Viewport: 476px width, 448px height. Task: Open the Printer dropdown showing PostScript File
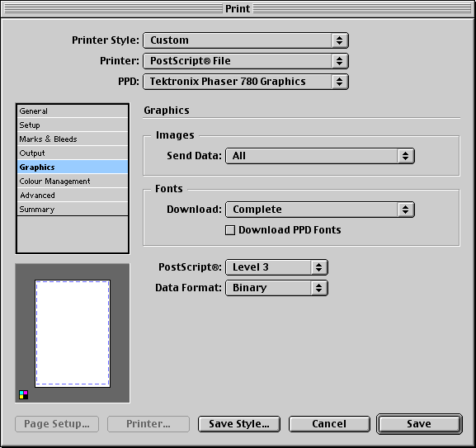click(246, 61)
